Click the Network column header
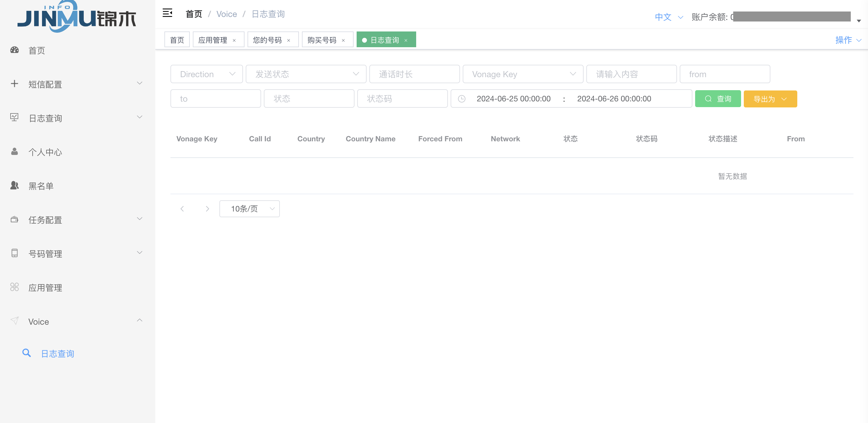The height and width of the screenshot is (423, 868). 505,139
